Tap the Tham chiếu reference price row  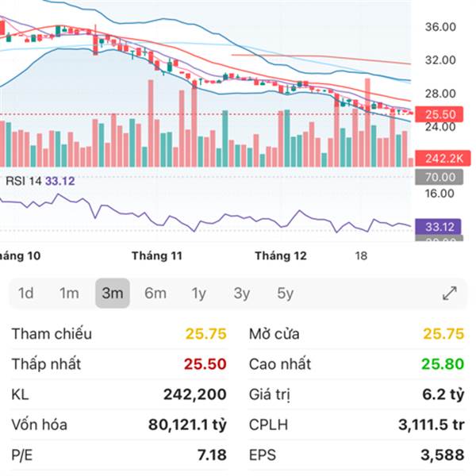coord(119,334)
